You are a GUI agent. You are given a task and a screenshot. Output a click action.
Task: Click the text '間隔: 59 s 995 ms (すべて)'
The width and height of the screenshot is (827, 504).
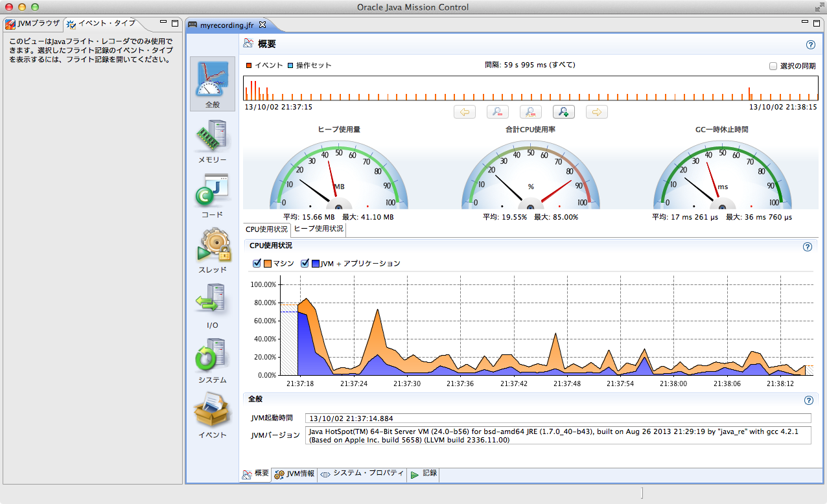(x=530, y=65)
